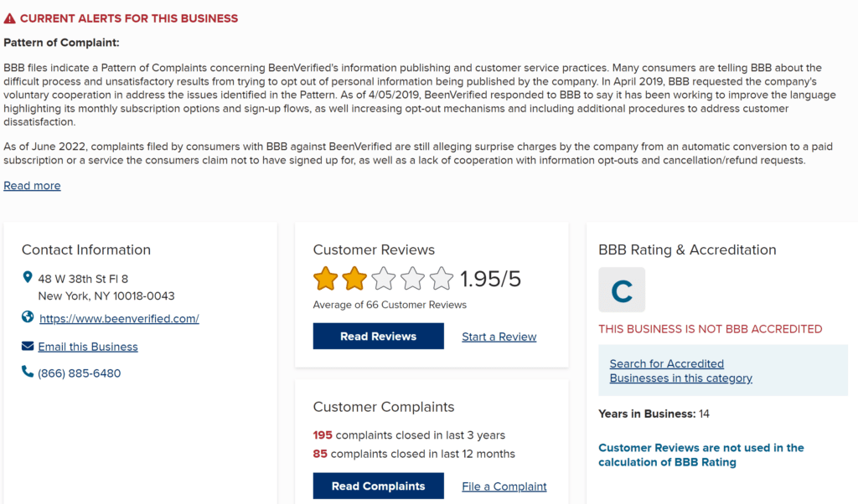Viewport: 858px width, 504px height.
Task: Click the Read Reviews button
Action: point(378,337)
